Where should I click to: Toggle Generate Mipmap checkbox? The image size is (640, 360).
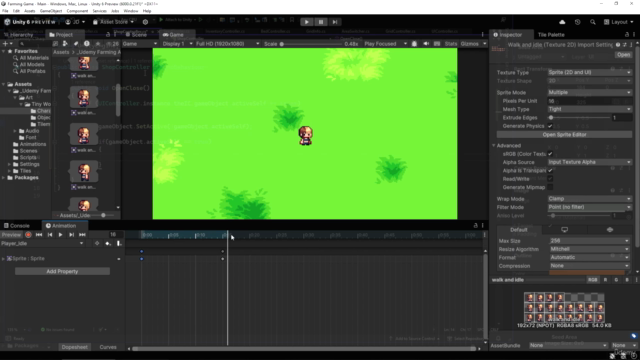[x=550, y=187]
